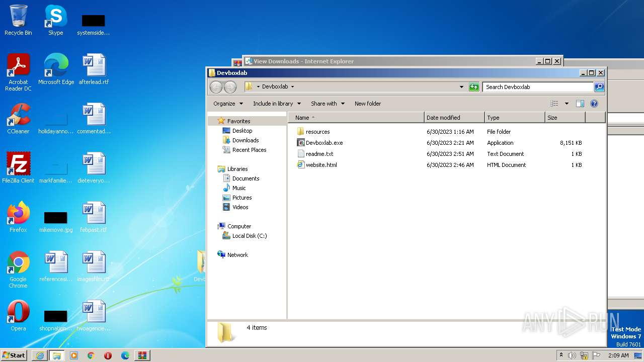This screenshot has width=644, height=362.
Task: Select Network in navigation pane
Action: pyautogui.click(x=237, y=255)
